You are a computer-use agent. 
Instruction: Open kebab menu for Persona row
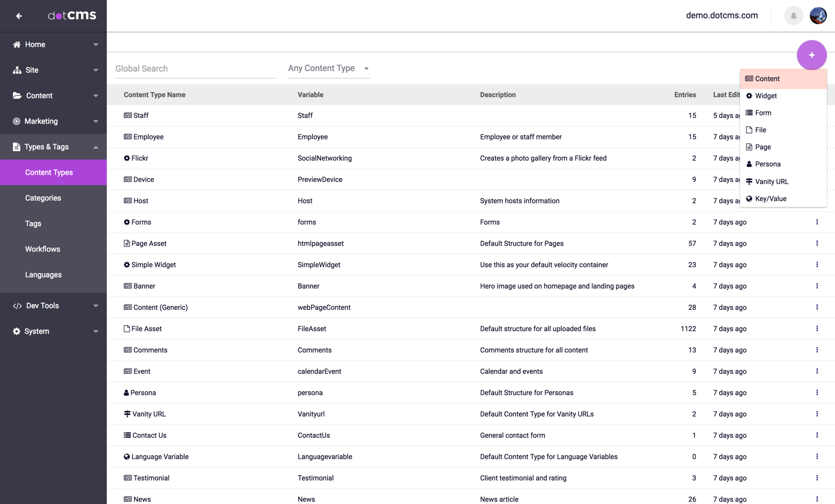pyautogui.click(x=817, y=393)
